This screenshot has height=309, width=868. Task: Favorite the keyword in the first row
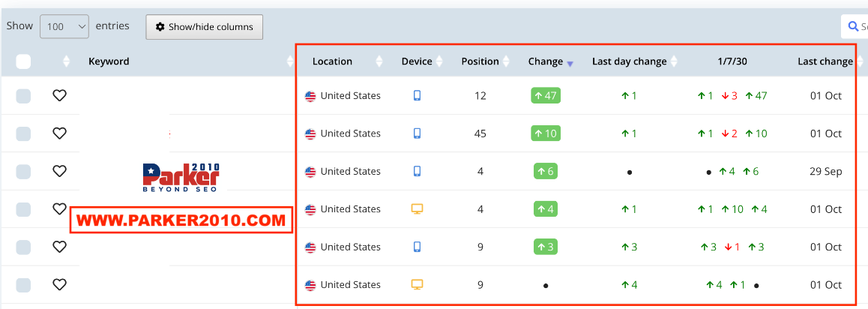coord(59,95)
